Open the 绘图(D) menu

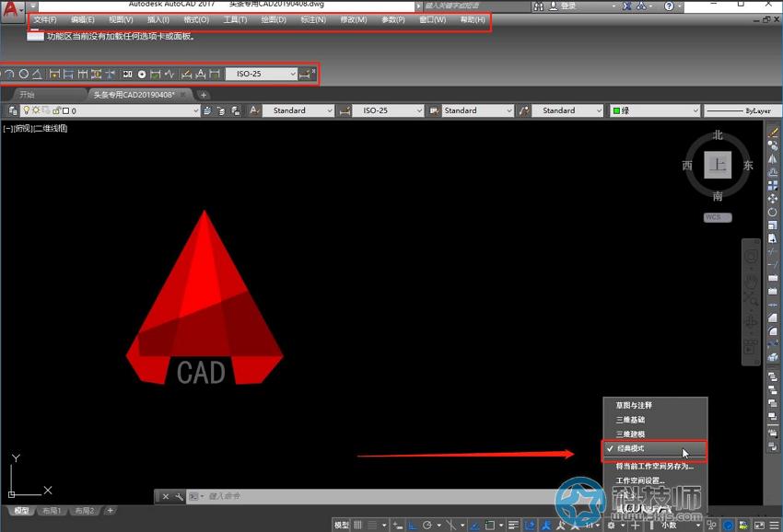(274, 20)
